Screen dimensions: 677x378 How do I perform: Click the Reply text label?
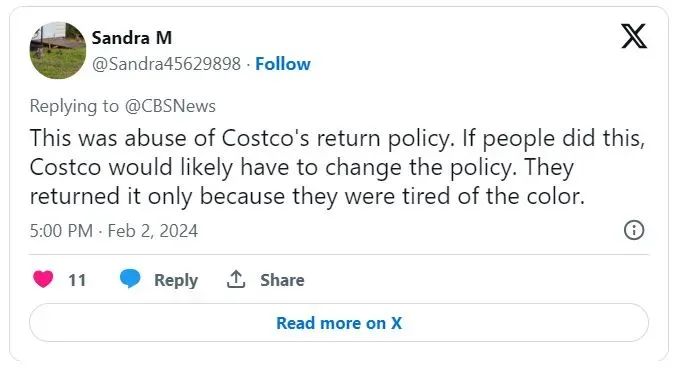(176, 280)
